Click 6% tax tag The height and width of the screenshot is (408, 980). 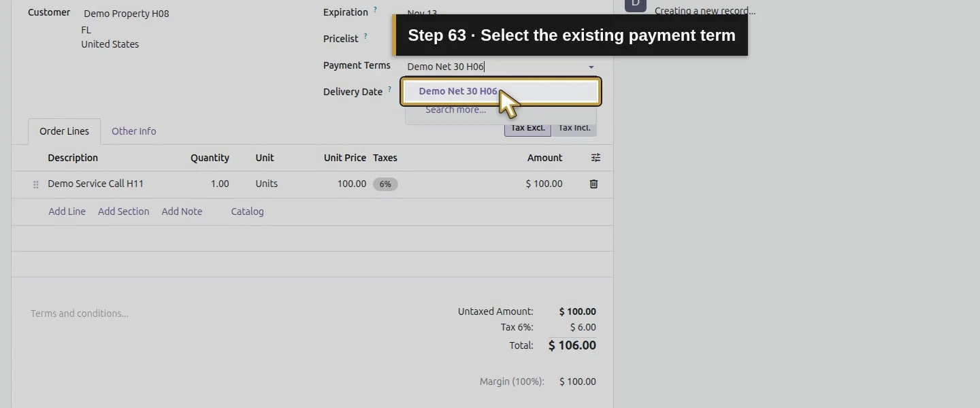pyautogui.click(x=385, y=184)
